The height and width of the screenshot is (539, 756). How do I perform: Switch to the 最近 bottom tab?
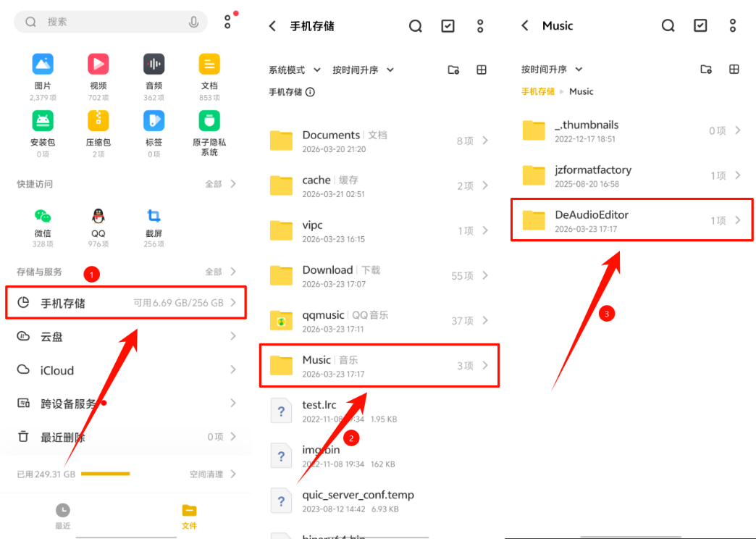click(x=63, y=516)
